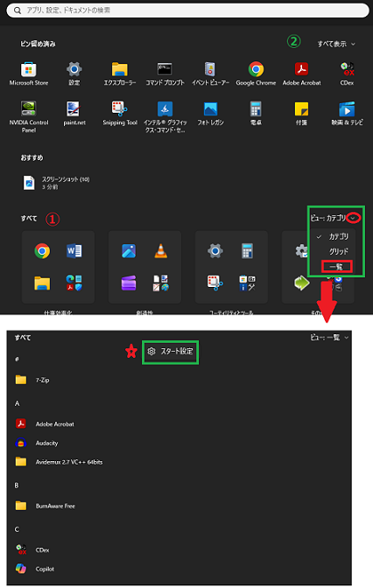
Task: Launch paint.net pinned app
Action: pos(74,113)
